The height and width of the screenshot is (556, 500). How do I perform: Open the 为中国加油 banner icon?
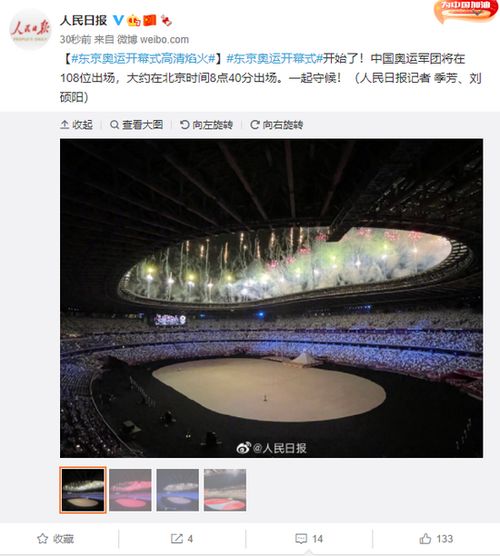coord(466,11)
